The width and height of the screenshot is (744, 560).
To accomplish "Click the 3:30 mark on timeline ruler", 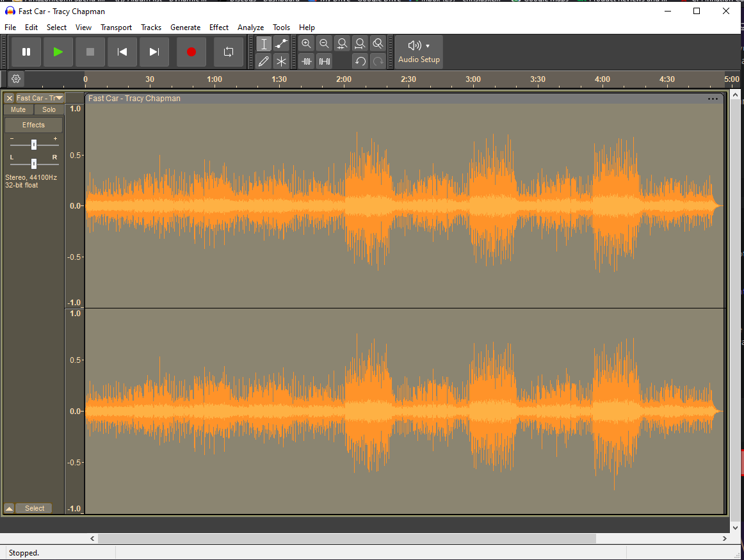I will coord(538,79).
